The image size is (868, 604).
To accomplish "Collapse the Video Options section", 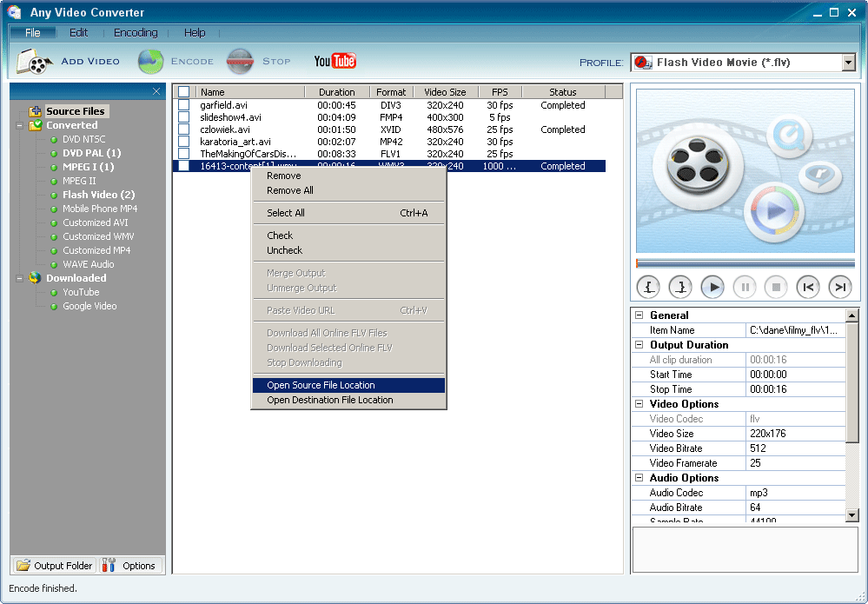I will (639, 403).
